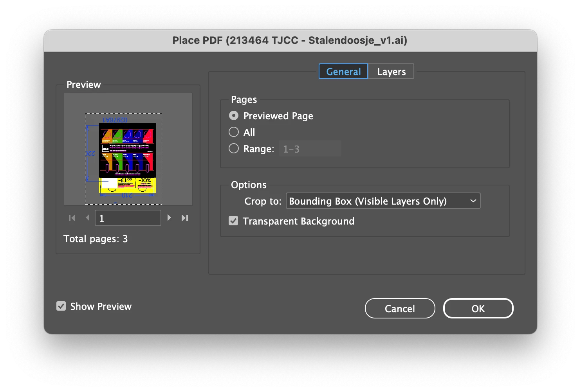This screenshot has width=581, height=392.
Task: Advance to the next preview page
Action: click(x=169, y=218)
